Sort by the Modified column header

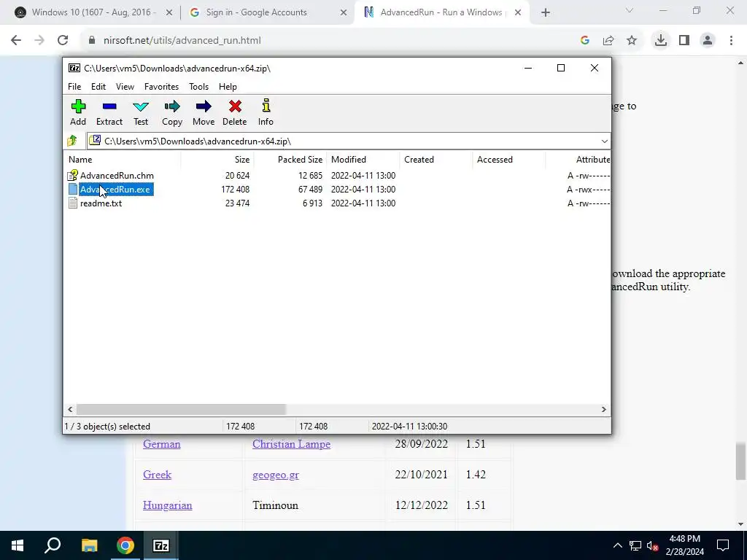(x=363, y=160)
